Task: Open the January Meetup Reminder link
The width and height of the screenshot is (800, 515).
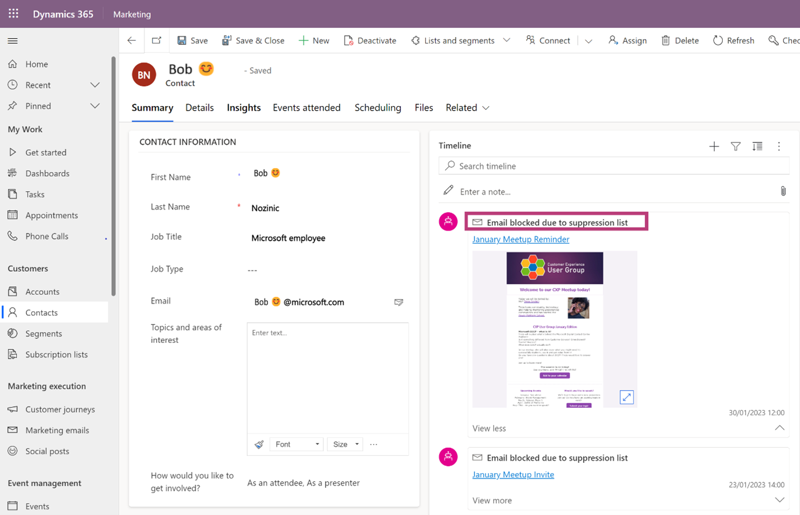Action: [x=520, y=240]
